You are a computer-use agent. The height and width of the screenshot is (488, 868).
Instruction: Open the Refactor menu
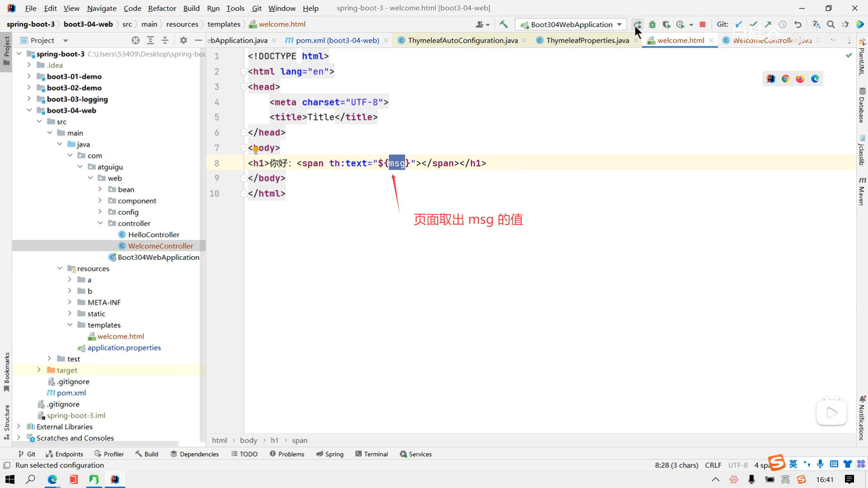(162, 8)
